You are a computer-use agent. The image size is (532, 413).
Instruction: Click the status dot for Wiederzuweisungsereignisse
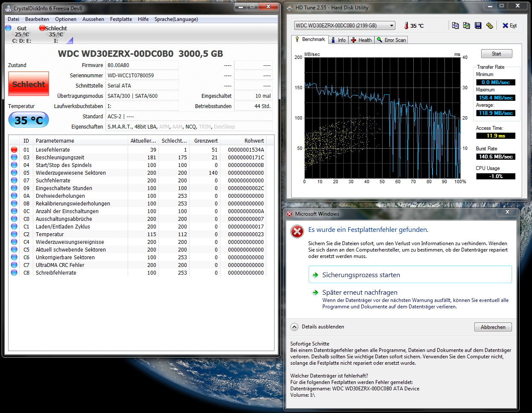14,242
